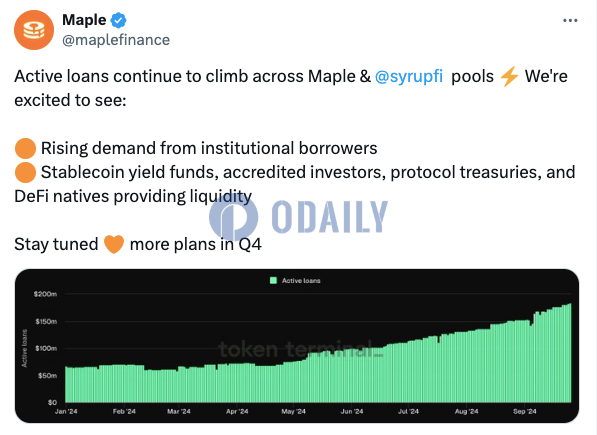Screen dimensions: 597x435
Task: Select the Jan '24 axis label
Action: (66, 411)
